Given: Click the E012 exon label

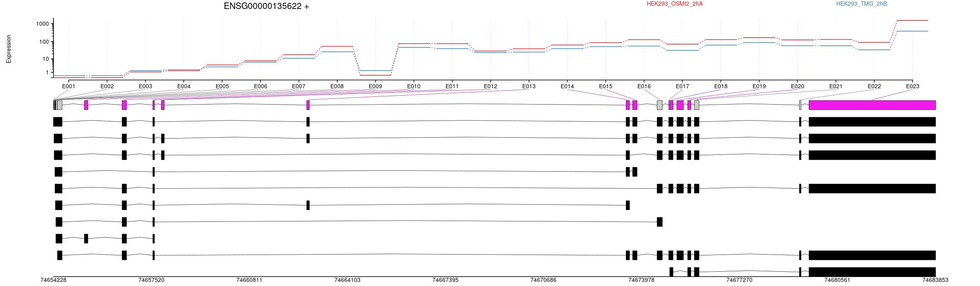Looking at the screenshot, I should pyautogui.click(x=490, y=86).
